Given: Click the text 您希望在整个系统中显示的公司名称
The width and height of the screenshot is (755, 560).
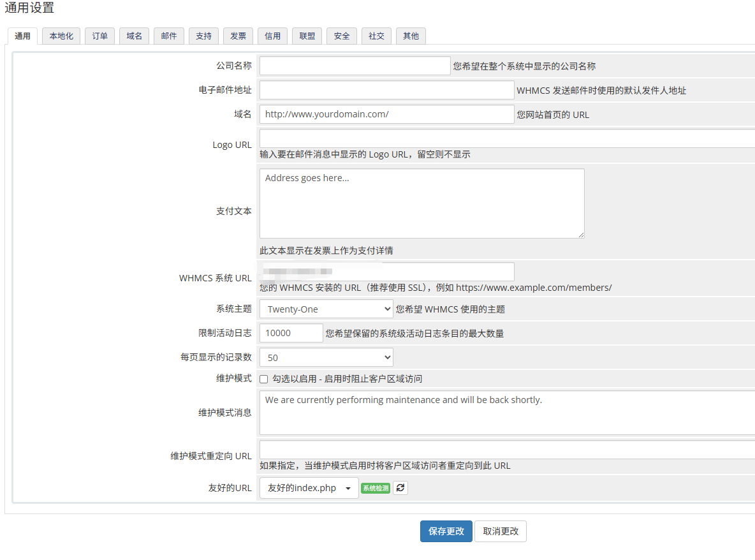Looking at the screenshot, I should (524, 66).
